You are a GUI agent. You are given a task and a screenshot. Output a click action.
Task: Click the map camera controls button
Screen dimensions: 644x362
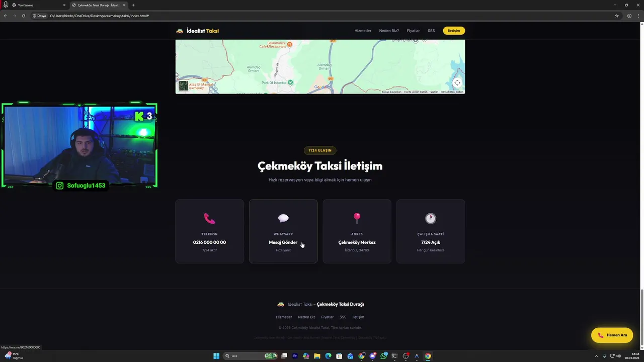coord(457,83)
